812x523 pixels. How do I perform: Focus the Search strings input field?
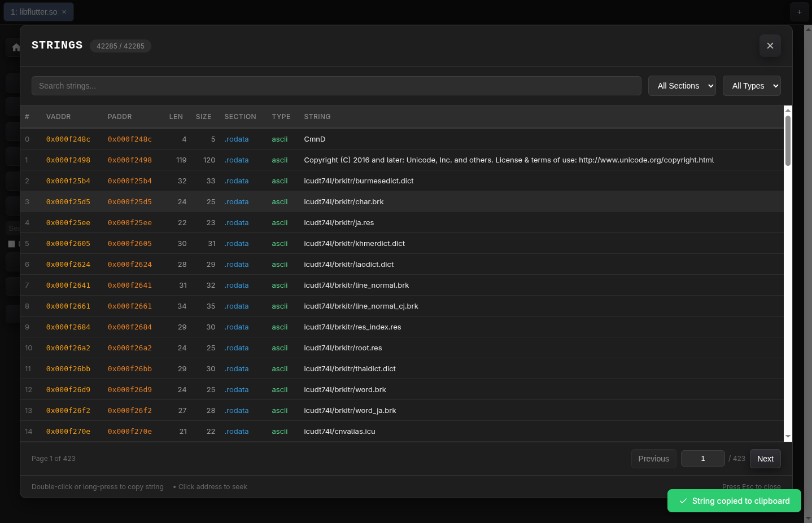tap(336, 86)
